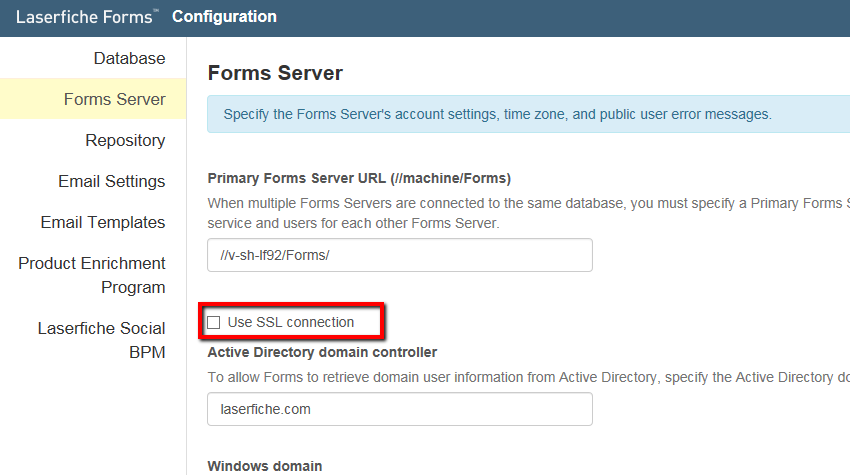This screenshot has height=475, width=850.
Task: Open the Database configuration page
Action: pos(129,58)
